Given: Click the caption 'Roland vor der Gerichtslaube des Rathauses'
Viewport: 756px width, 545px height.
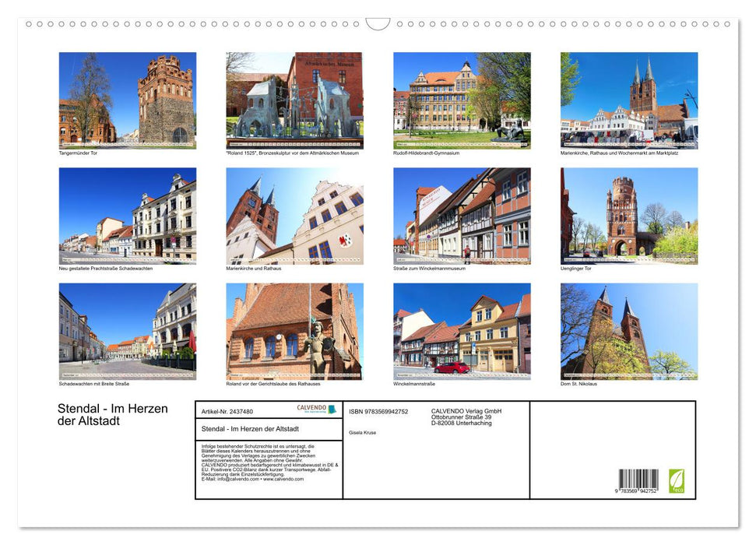Looking at the screenshot, I should point(273,384).
